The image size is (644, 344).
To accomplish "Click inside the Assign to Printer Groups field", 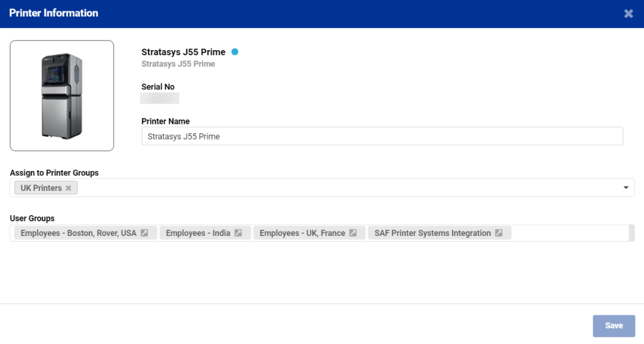I will pyautogui.click(x=343, y=188).
